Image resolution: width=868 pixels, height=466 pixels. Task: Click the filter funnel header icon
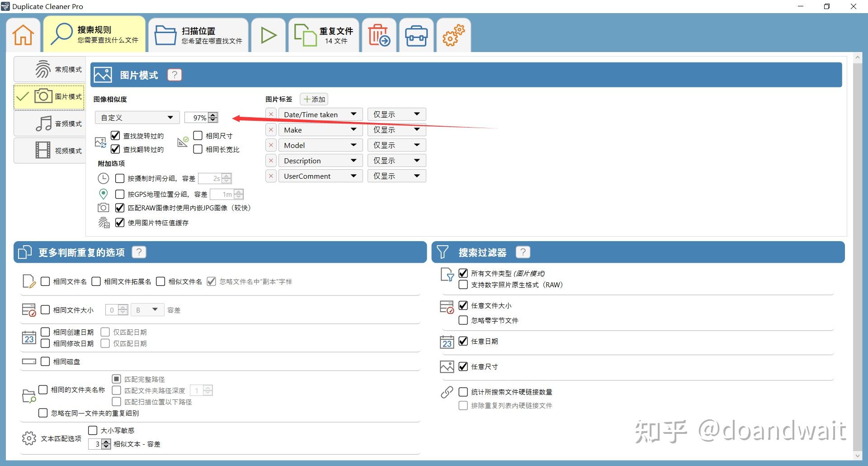tap(443, 252)
